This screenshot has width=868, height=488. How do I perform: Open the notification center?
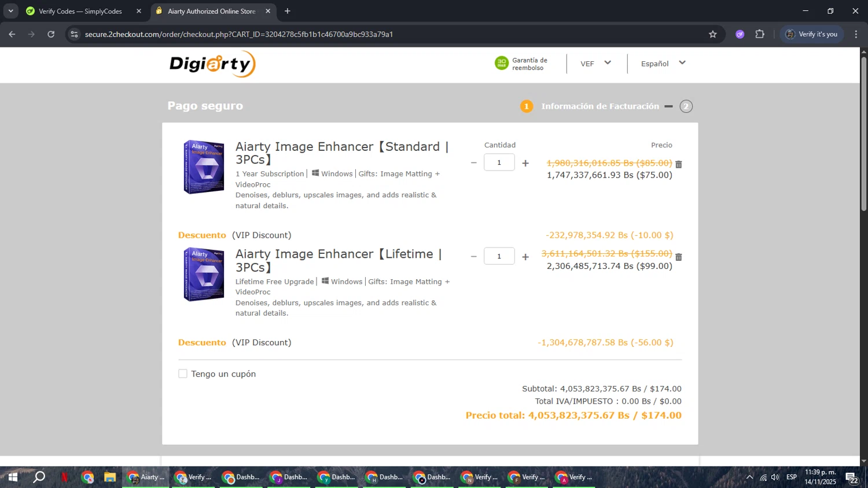(852, 478)
